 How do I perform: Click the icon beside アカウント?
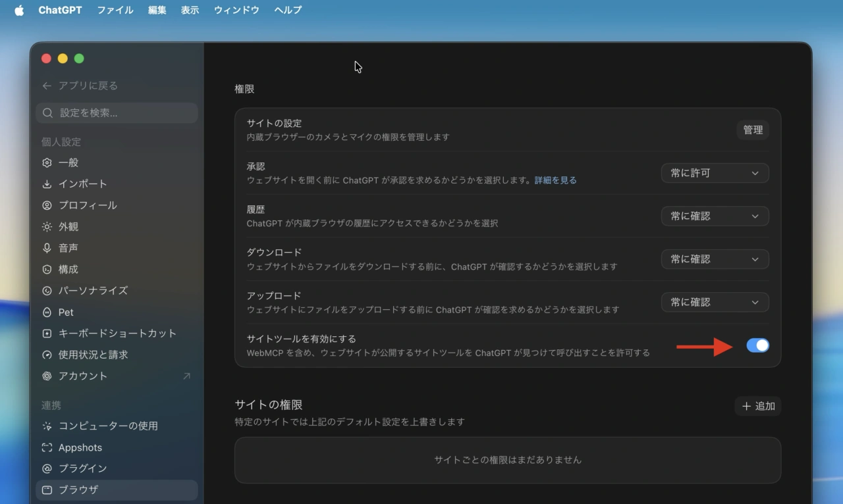[47, 376]
